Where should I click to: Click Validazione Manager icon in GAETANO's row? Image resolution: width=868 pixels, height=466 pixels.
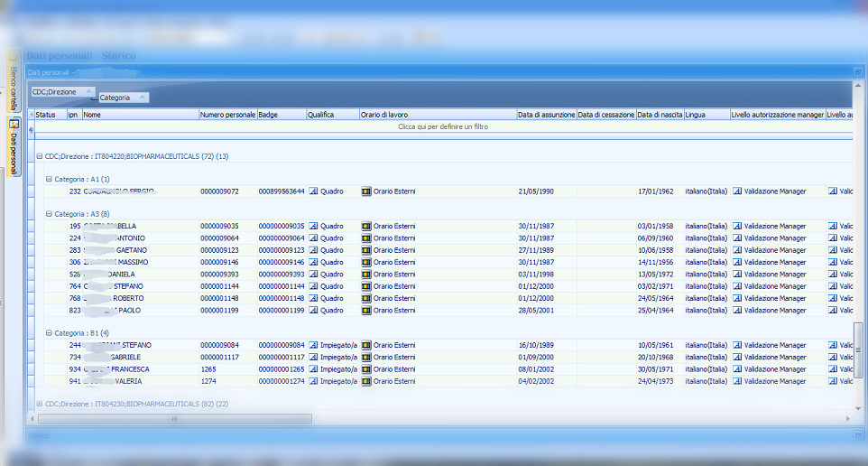tap(737, 250)
